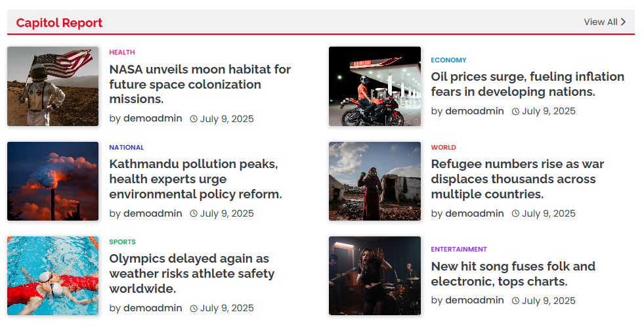The width and height of the screenshot is (644, 327).
Task: Open the swimmer in pool thumbnail
Action: (x=53, y=276)
